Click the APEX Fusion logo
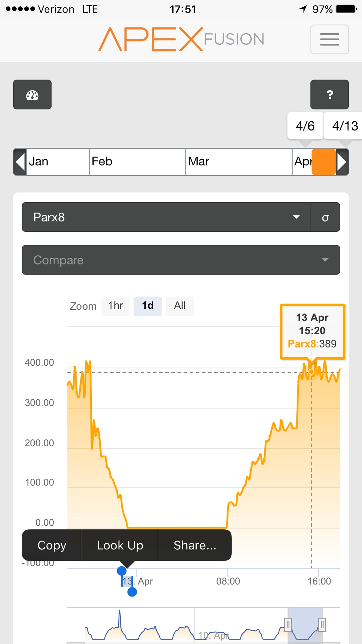 [x=181, y=40]
